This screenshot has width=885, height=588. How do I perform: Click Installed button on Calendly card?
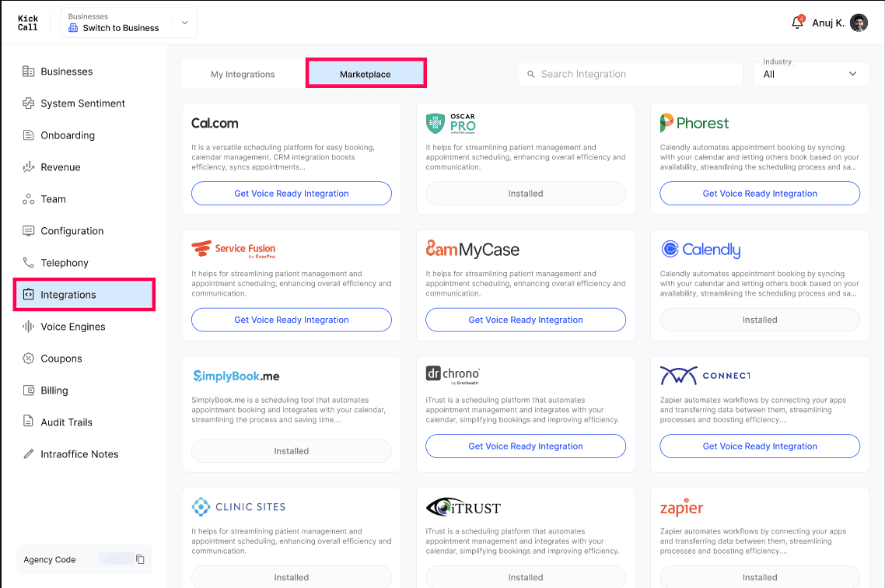pyautogui.click(x=760, y=320)
